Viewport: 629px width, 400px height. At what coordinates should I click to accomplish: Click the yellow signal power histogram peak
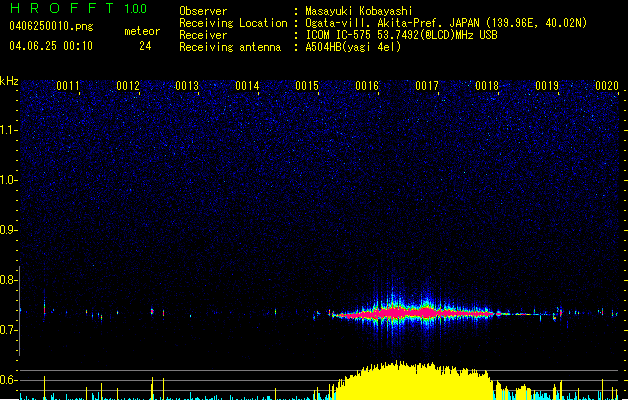point(398,366)
